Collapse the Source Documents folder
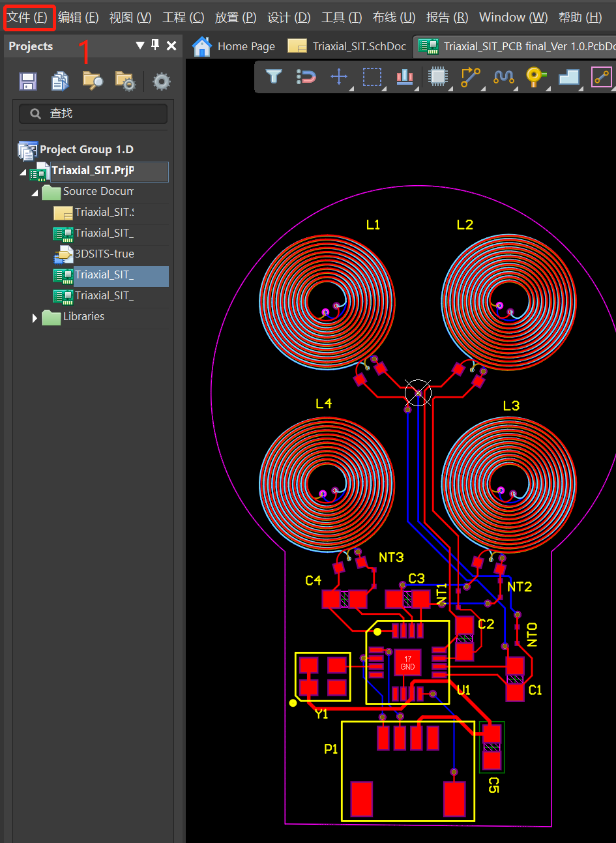 tap(35, 194)
